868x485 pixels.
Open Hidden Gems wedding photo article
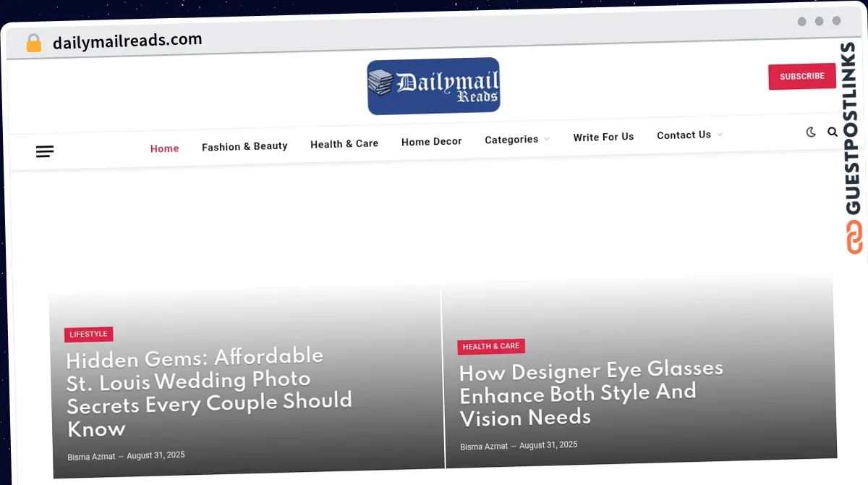209,392
